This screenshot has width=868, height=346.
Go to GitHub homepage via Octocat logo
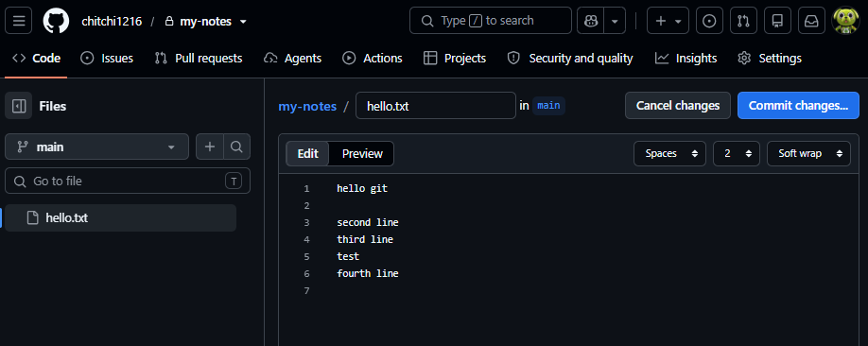(x=57, y=21)
